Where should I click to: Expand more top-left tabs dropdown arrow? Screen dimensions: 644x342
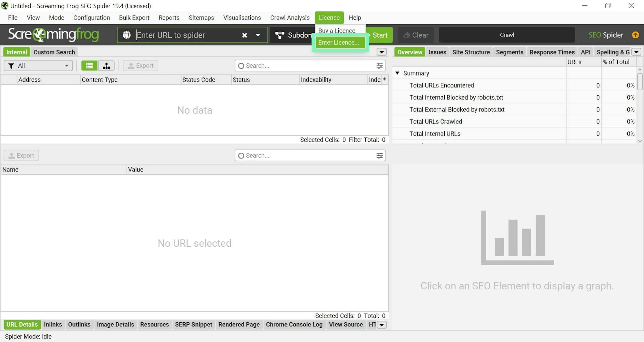(x=382, y=52)
